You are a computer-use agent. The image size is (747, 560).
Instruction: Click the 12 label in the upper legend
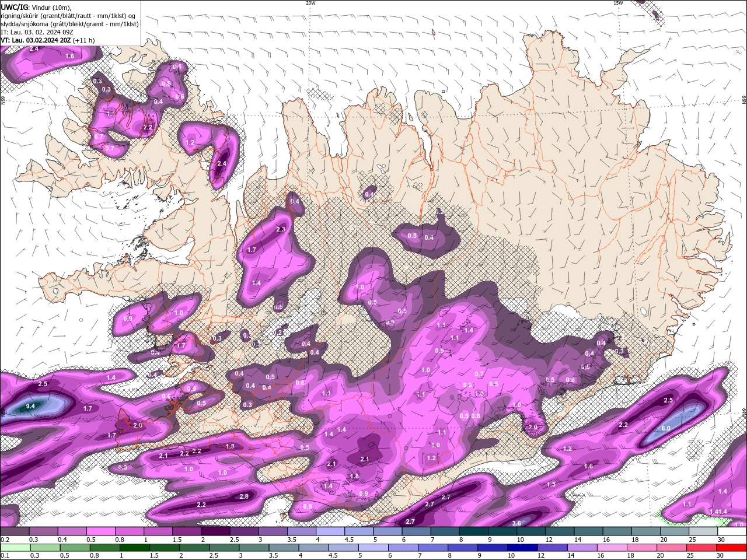tap(549, 540)
